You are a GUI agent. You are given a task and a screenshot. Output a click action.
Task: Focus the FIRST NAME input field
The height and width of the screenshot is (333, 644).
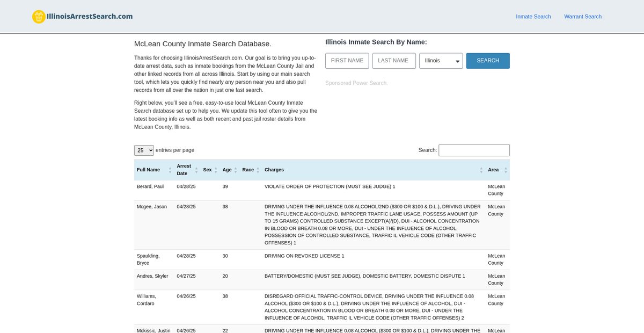pyautogui.click(x=347, y=61)
